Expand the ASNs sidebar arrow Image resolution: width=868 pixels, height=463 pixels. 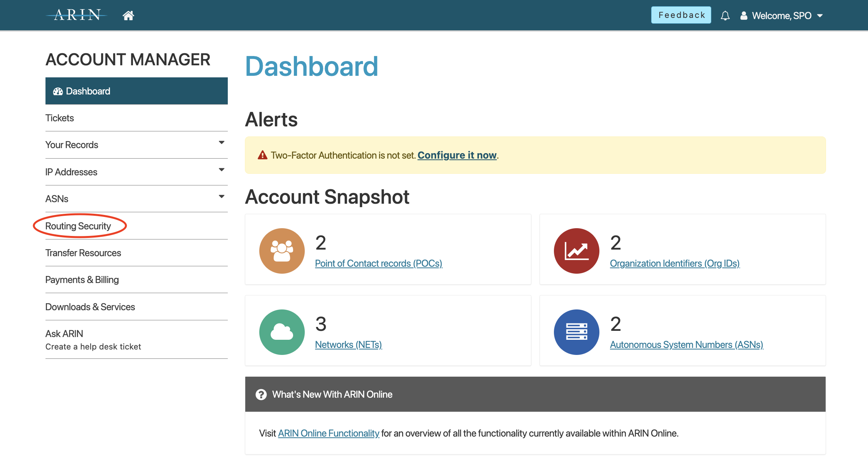222,197
